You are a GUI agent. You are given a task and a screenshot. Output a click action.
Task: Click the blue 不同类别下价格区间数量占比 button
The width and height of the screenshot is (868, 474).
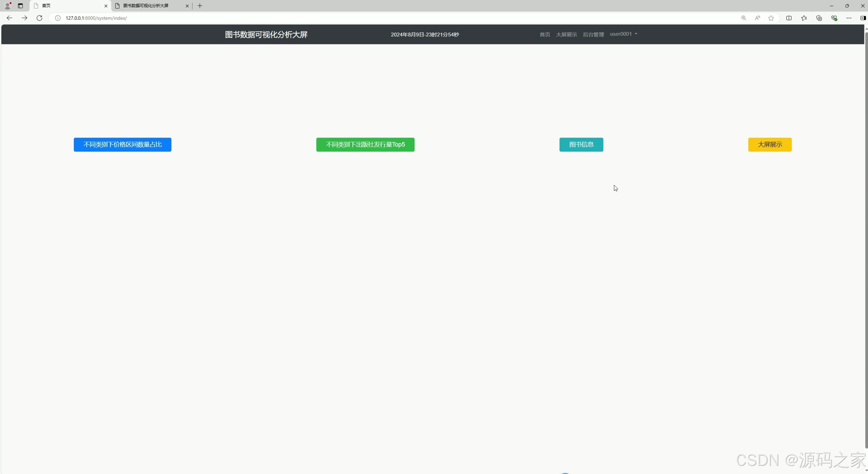[x=122, y=145]
